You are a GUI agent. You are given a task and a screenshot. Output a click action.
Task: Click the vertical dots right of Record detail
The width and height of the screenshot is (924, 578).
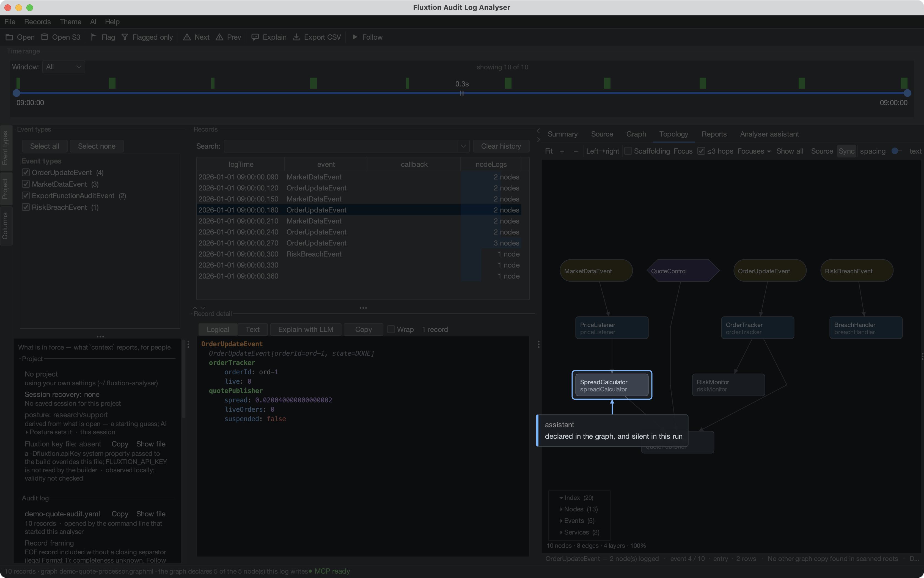pyautogui.click(x=538, y=344)
